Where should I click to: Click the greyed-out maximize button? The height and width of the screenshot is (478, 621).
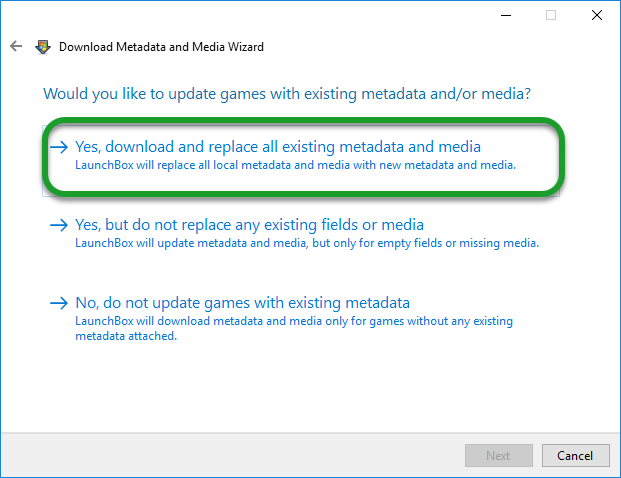tap(551, 15)
